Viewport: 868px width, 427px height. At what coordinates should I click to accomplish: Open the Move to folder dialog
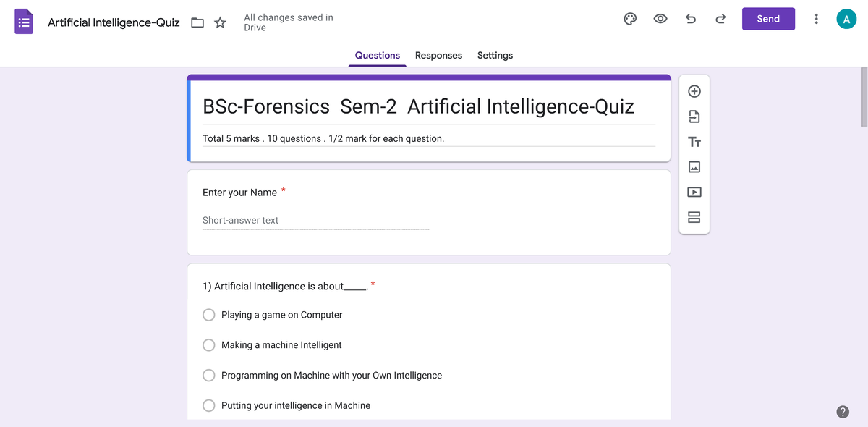tap(197, 22)
